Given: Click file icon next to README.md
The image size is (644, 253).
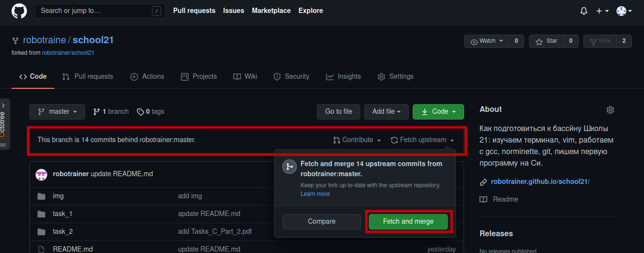Looking at the screenshot, I should 41,249.
